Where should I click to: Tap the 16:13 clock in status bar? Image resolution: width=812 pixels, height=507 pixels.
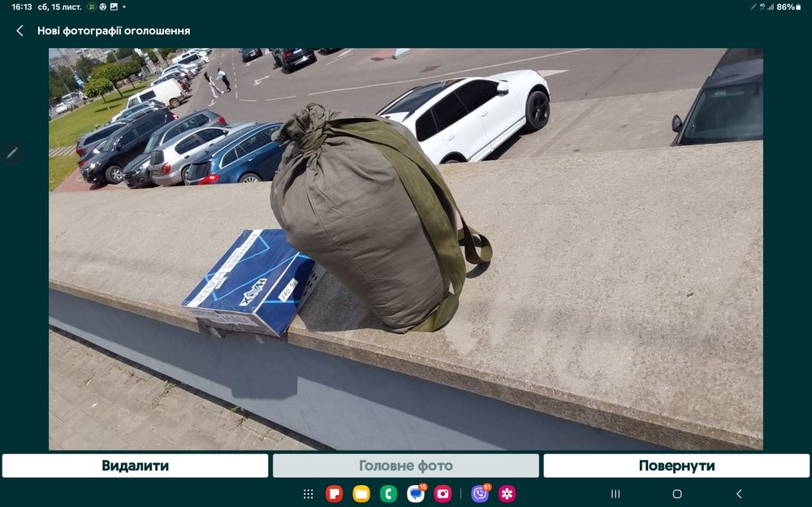[x=22, y=6]
